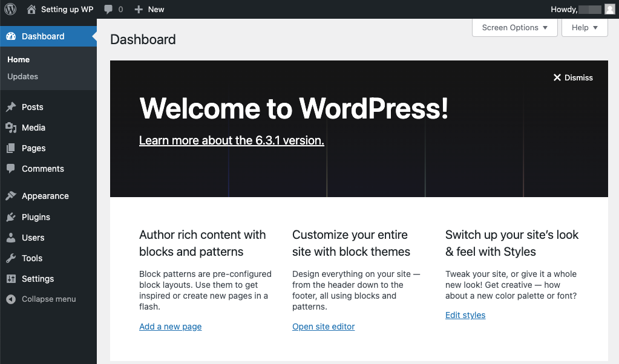Viewport: 619px width, 364px height.
Task: Open the Plugins menu
Action: (48, 217)
